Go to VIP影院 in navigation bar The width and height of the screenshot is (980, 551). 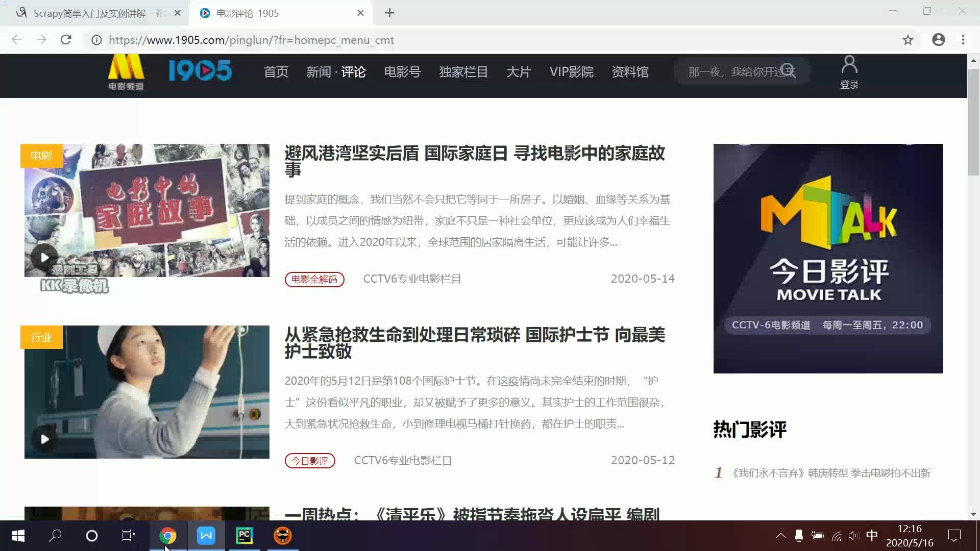pos(571,72)
